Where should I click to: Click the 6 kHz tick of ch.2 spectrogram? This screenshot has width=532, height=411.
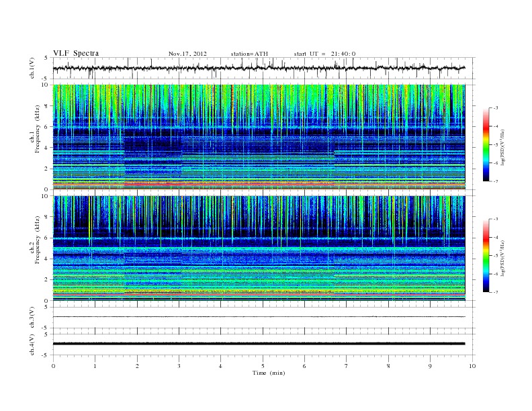click(x=46, y=238)
